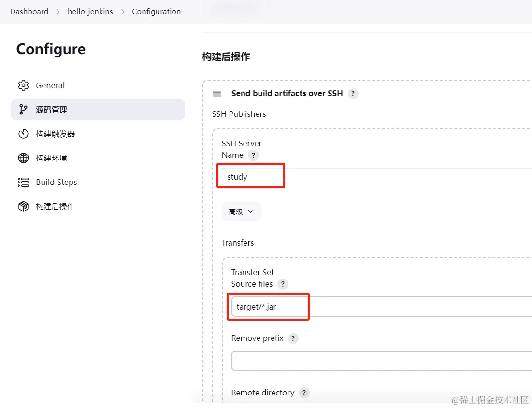Screen dimensions: 532x408
Task: Click the 构建触发器 clock icon
Action: click(23, 134)
